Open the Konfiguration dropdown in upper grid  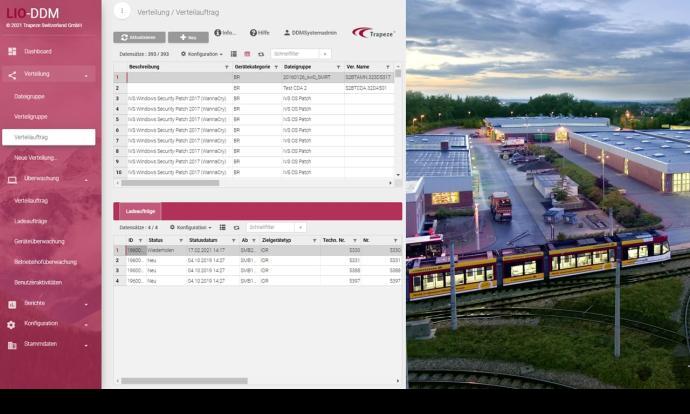[200, 53]
